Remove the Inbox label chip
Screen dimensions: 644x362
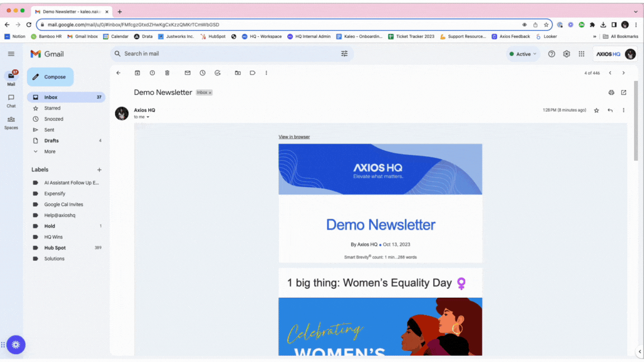pyautogui.click(x=210, y=93)
